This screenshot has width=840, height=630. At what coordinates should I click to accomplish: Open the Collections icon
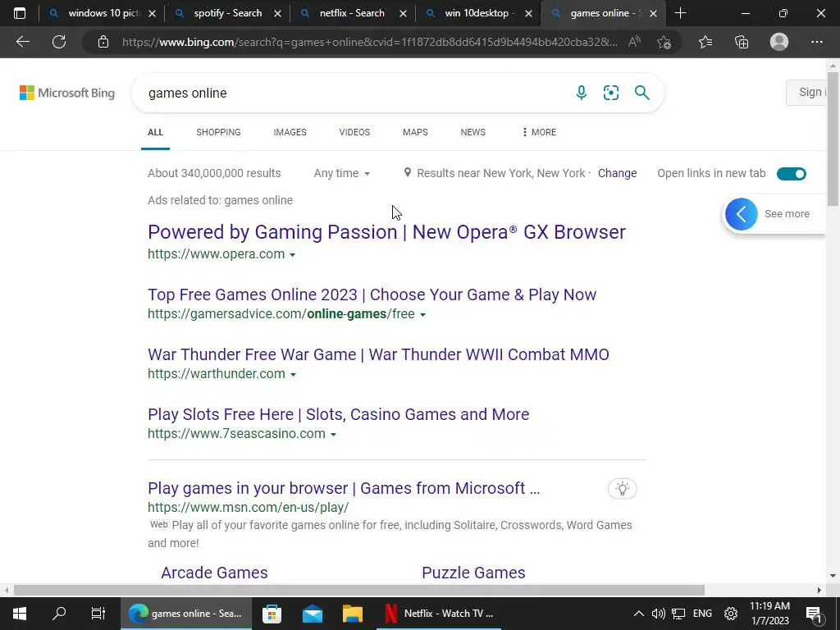[742, 42]
